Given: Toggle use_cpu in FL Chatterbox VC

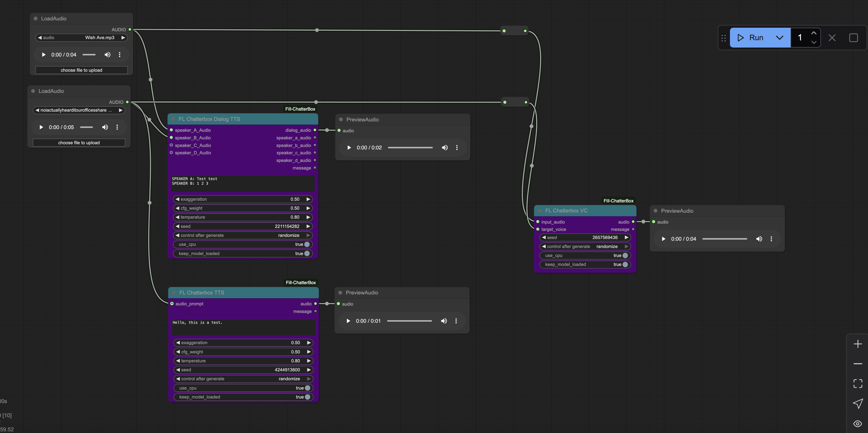Looking at the screenshot, I should tap(625, 256).
